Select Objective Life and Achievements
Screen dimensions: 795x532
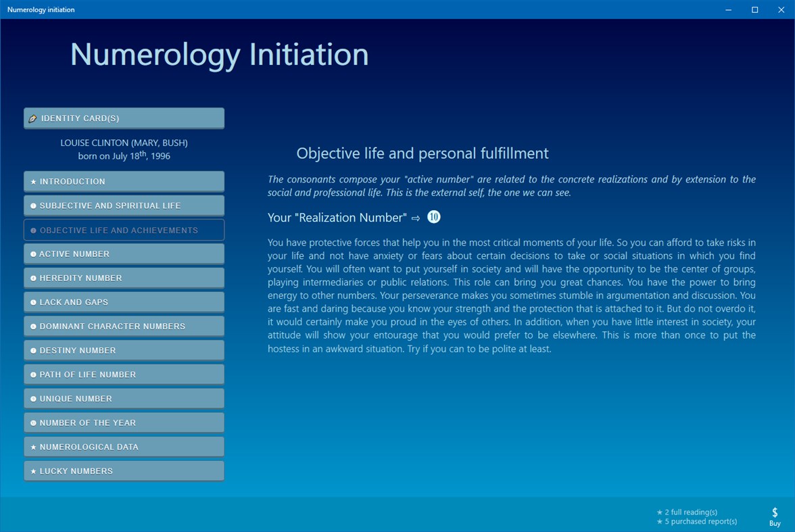124,229
